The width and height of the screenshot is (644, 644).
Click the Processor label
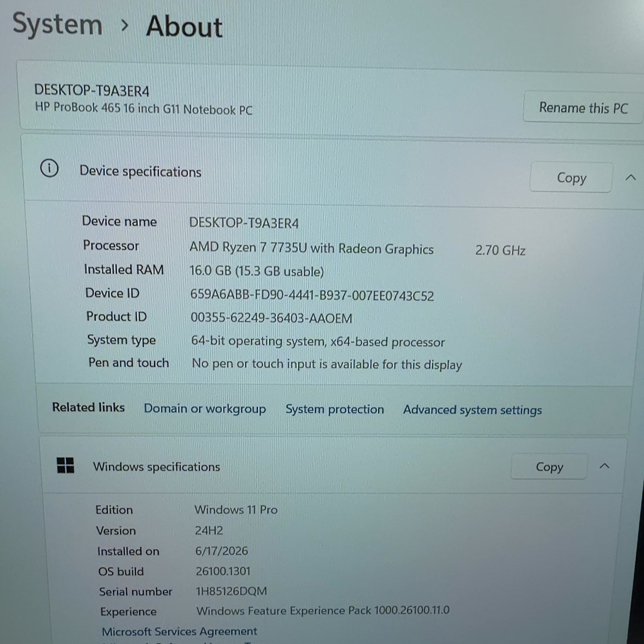point(111,245)
